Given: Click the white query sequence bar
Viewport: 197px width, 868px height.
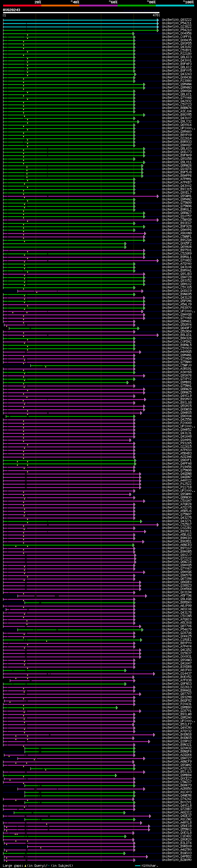Looking at the screenshot, I should coord(81,13).
